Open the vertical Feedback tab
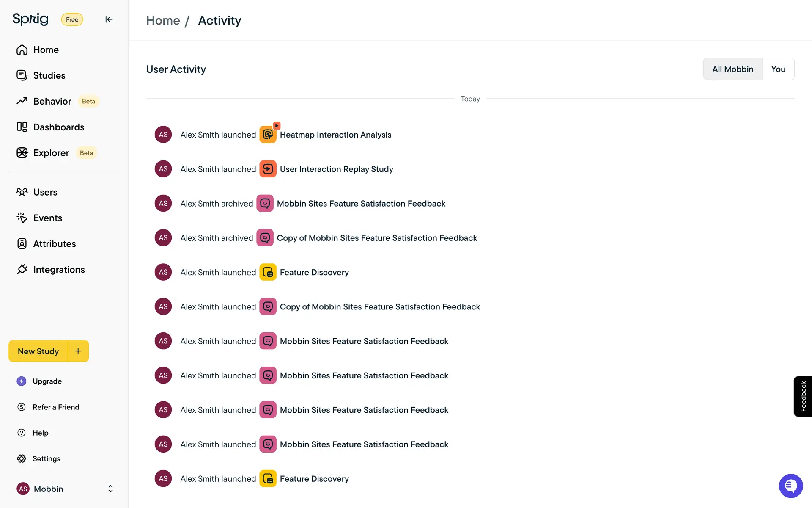Image resolution: width=812 pixels, height=508 pixels. (803, 396)
